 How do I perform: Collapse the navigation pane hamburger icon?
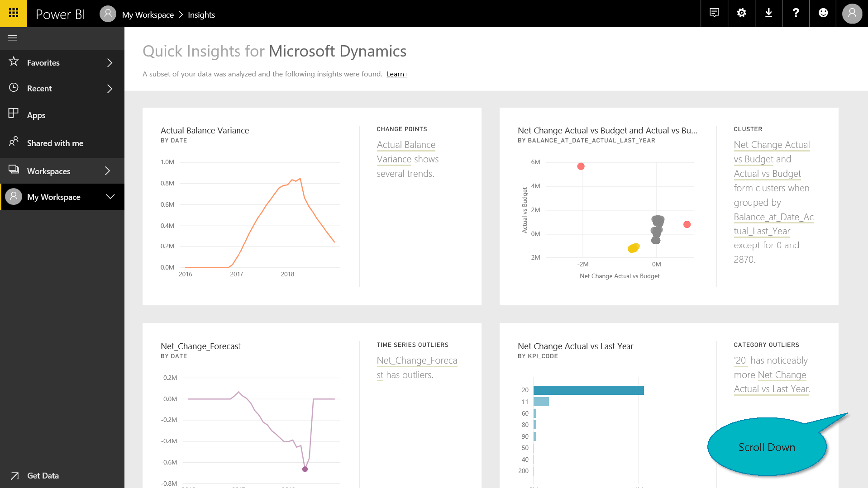(x=13, y=38)
